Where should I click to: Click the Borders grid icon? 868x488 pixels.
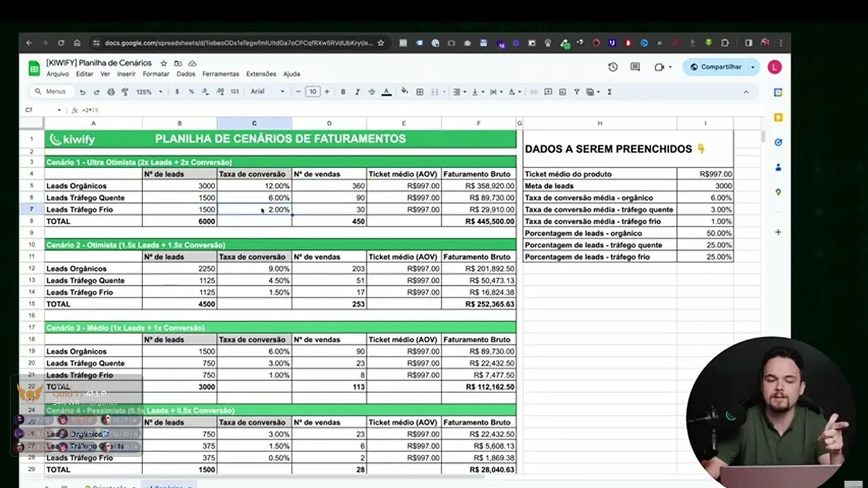point(420,91)
